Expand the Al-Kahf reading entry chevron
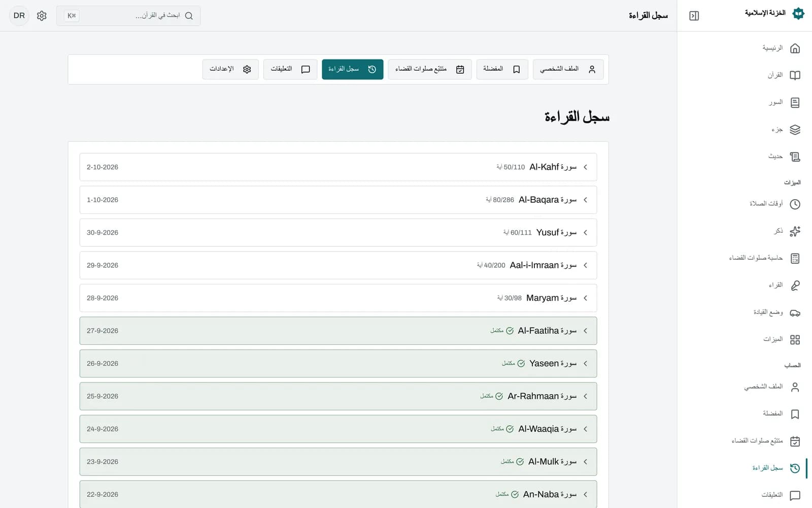This screenshot has height=508, width=812. 585,167
